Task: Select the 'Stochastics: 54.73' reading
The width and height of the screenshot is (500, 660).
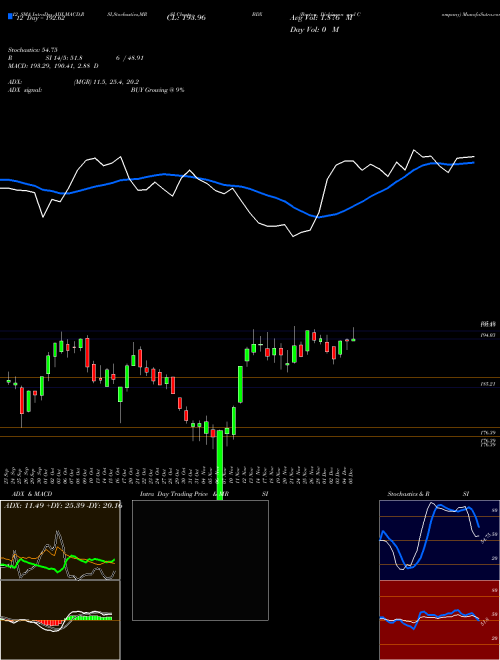Action: click(x=33, y=50)
